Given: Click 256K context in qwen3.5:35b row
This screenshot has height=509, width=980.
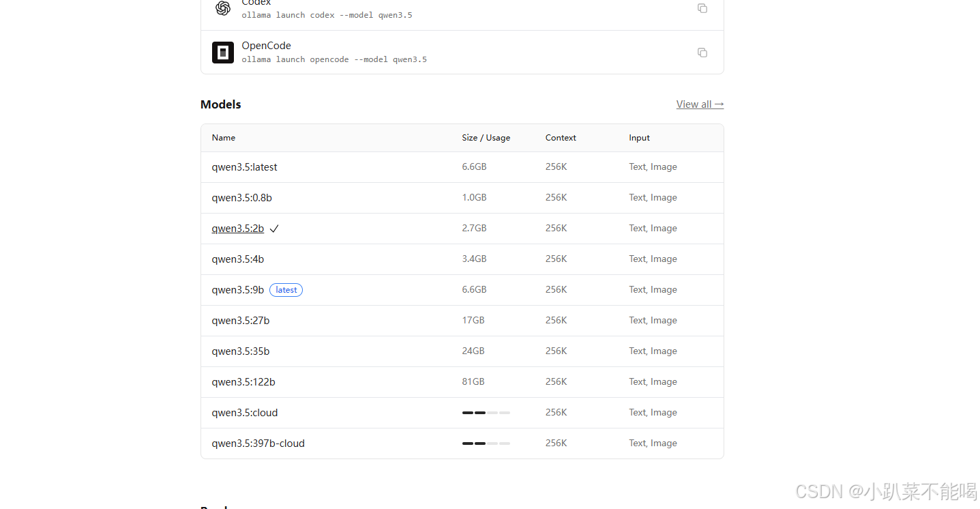Looking at the screenshot, I should [x=556, y=351].
